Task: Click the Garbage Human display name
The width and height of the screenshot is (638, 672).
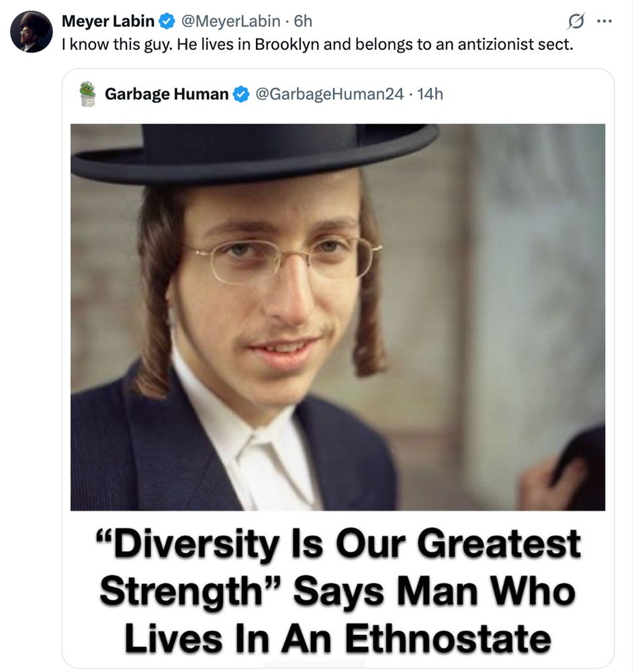Action: pyautogui.click(x=167, y=94)
